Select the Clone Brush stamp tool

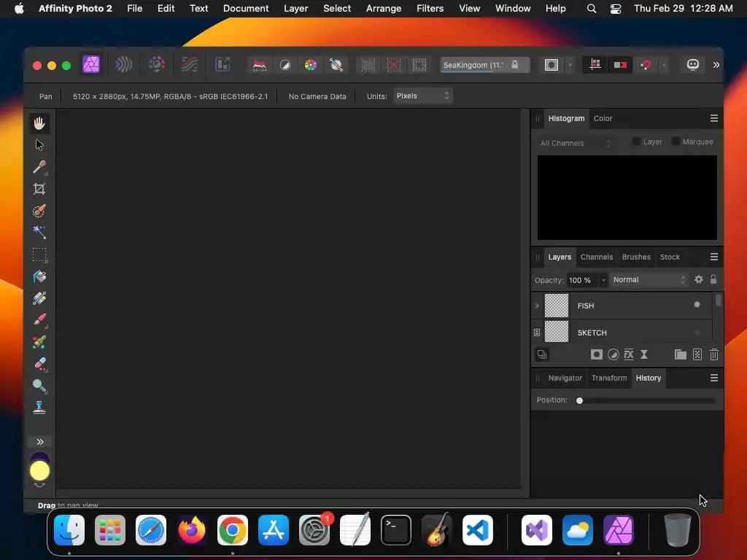pos(39,408)
